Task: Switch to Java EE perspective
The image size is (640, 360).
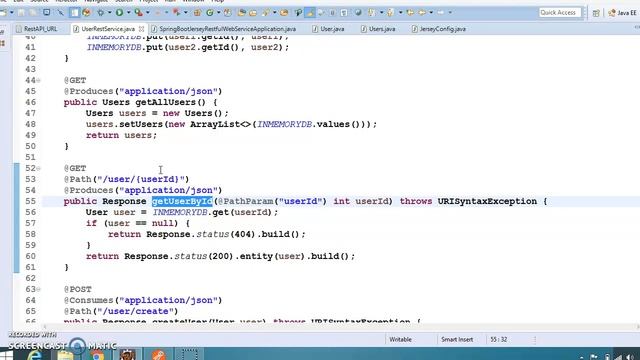Action: coord(622,13)
